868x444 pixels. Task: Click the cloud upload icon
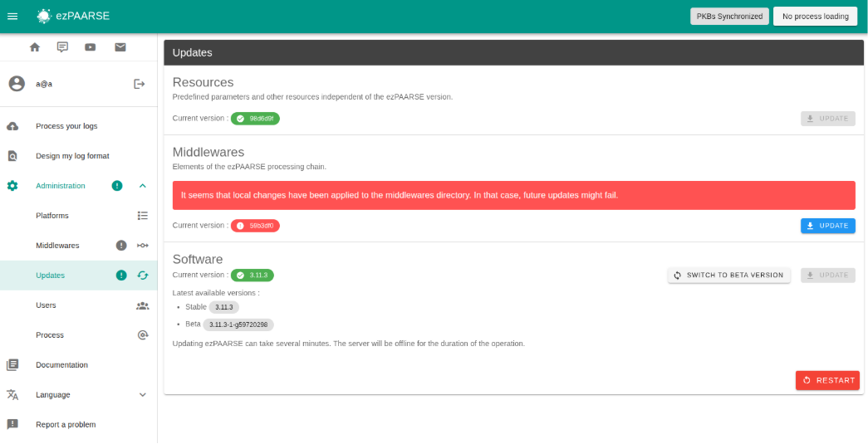(x=12, y=126)
